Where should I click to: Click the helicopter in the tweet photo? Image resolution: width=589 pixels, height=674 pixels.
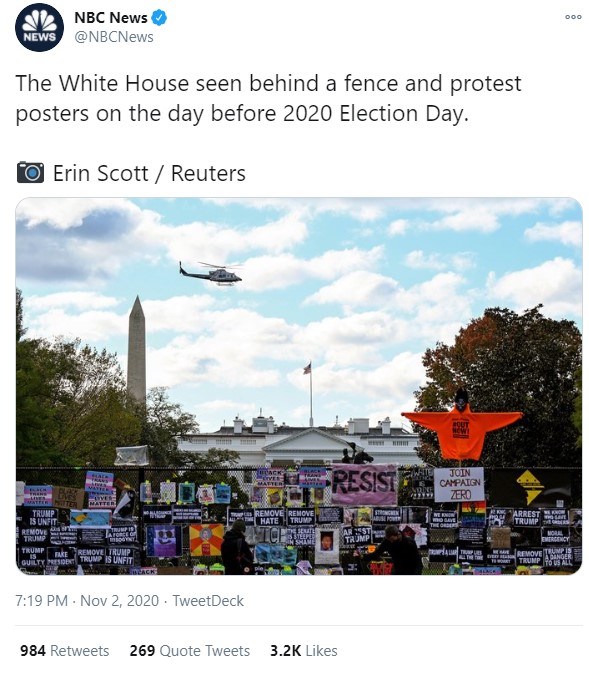(x=211, y=273)
